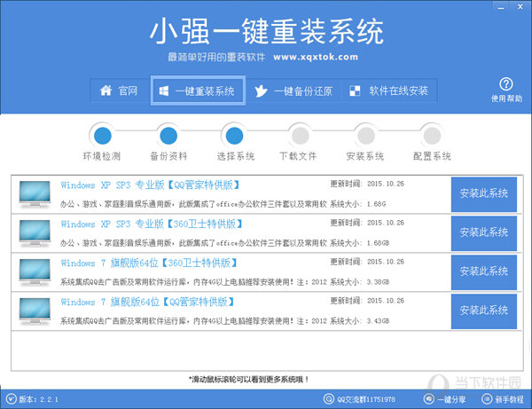This screenshot has width=532, height=409.
Task: Select title Windows 7 旗舰版64位【QQ管家特供版】
Action: coord(147,302)
